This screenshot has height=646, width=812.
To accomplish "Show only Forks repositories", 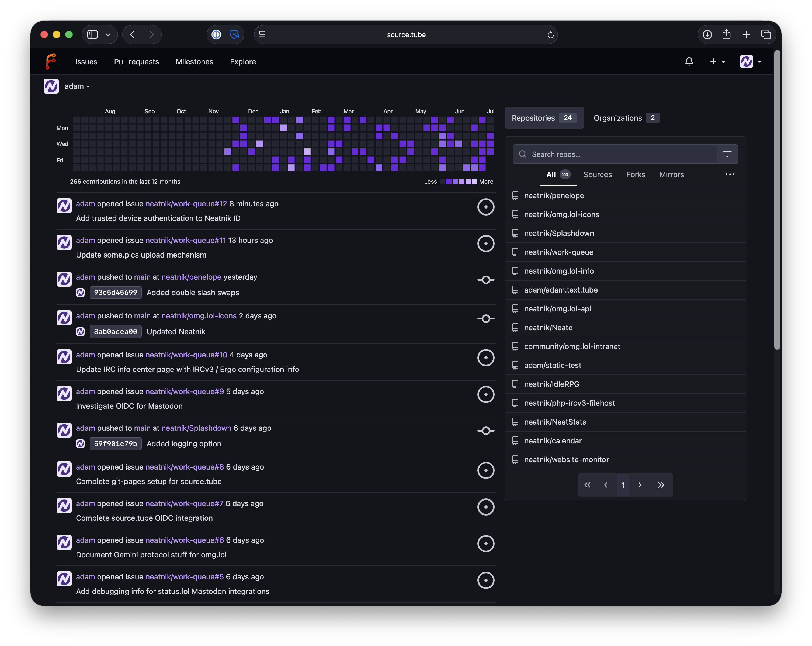I will pos(636,174).
